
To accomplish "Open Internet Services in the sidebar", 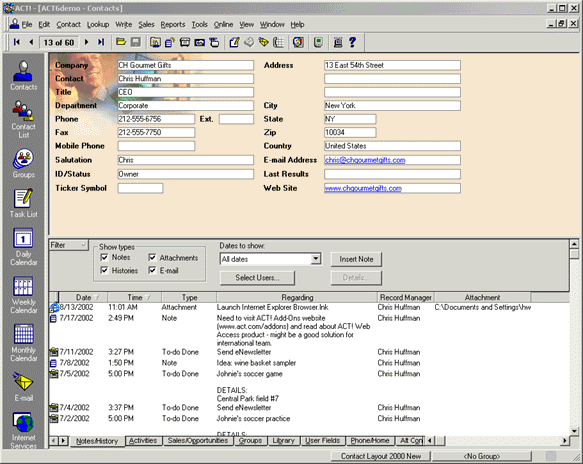I will (x=23, y=430).
